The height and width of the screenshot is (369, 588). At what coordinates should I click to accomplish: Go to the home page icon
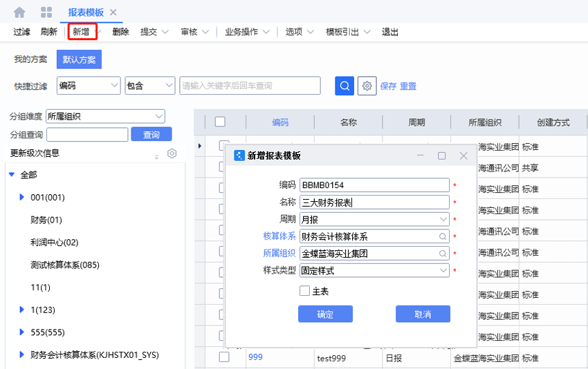click(19, 12)
